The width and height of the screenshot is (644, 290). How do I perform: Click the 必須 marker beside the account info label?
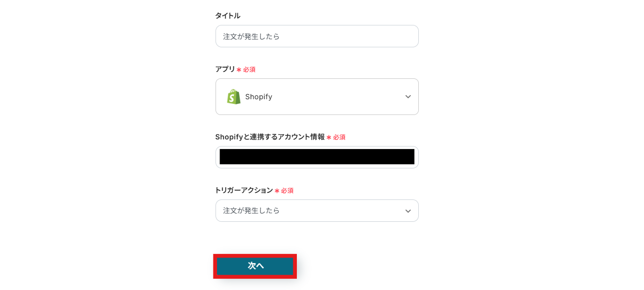click(x=339, y=137)
